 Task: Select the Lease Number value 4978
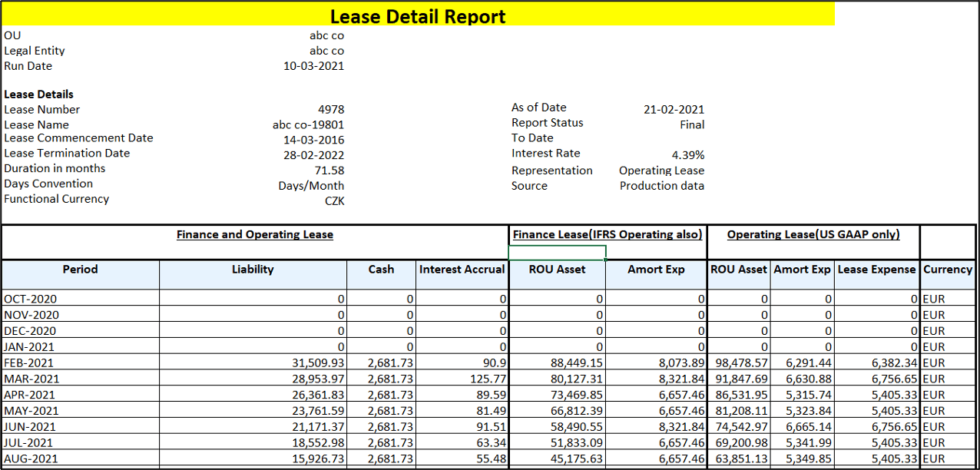click(x=331, y=110)
